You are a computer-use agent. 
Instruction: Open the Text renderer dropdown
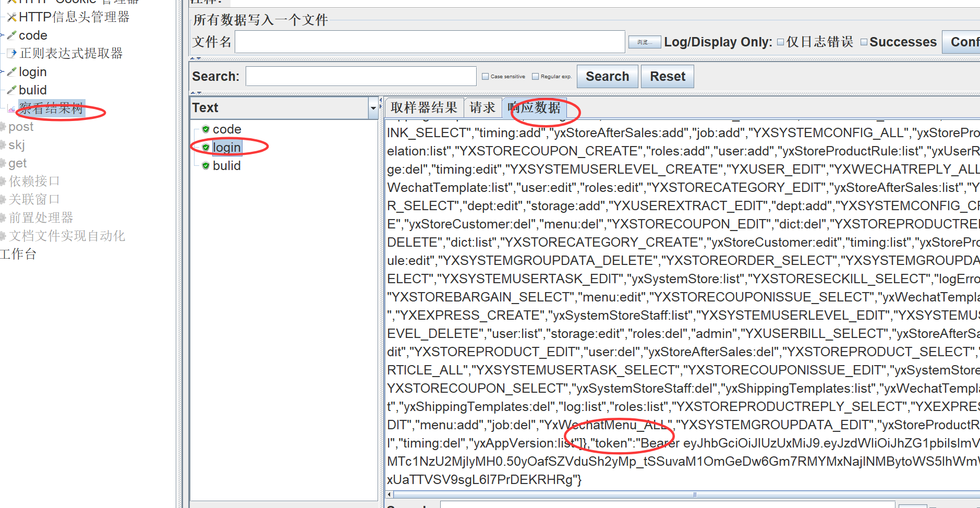click(x=373, y=108)
